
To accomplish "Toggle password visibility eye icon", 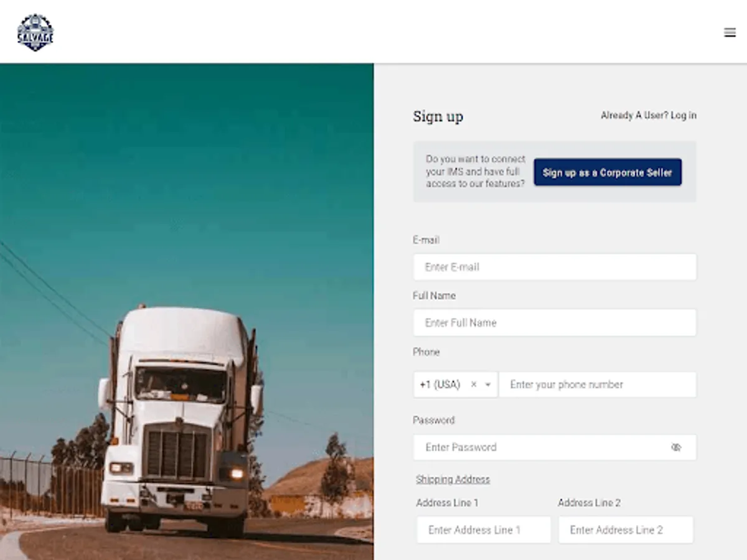I will pos(676,447).
